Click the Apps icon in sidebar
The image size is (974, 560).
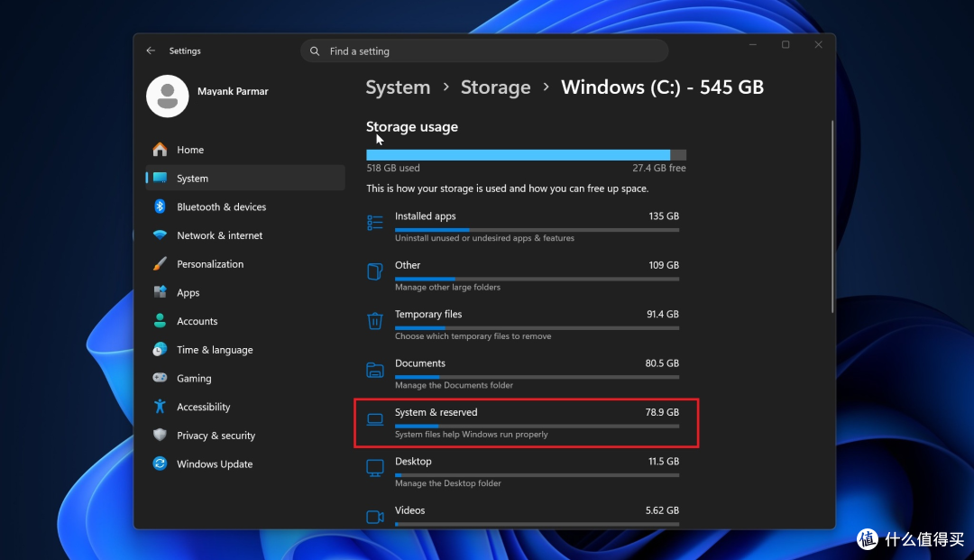[x=160, y=292]
